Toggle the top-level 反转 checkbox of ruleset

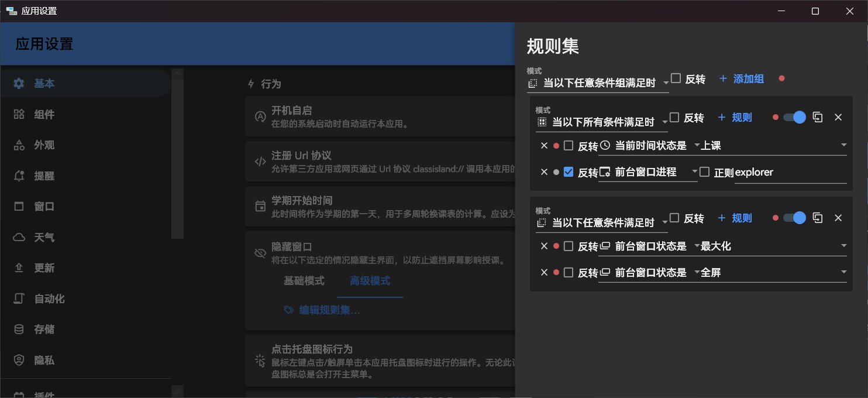(676, 78)
